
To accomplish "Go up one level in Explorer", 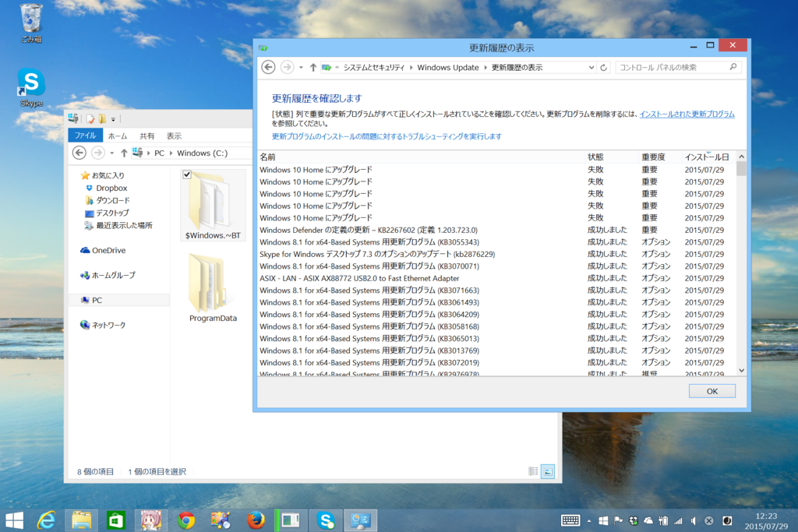I will (124, 153).
